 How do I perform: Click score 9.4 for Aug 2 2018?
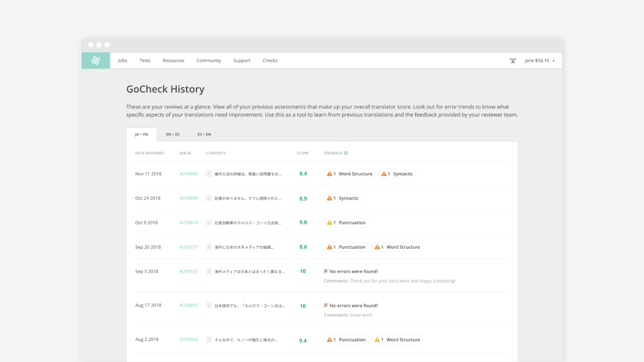coord(303,341)
